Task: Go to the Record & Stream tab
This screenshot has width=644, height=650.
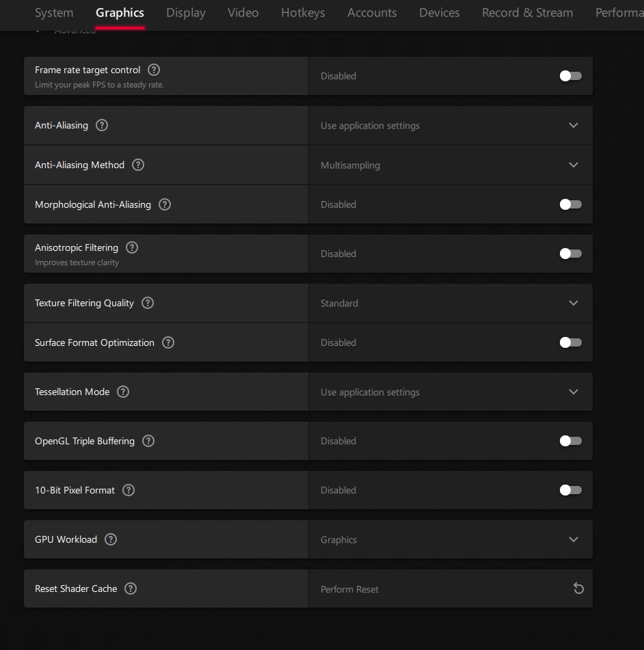Action: 527,13
